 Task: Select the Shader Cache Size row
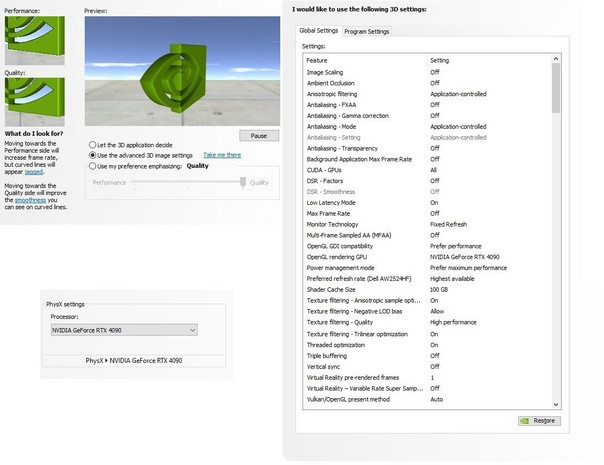[428, 290]
